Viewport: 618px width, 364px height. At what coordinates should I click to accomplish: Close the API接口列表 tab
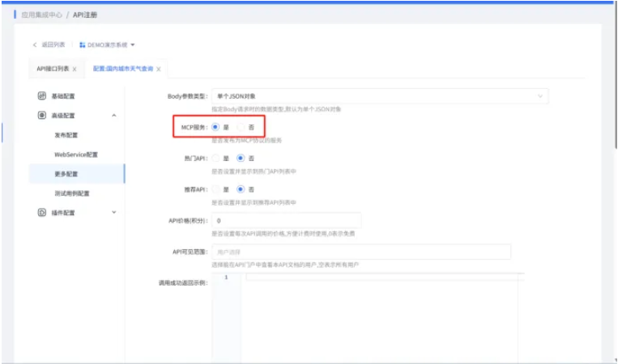[75, 70]
